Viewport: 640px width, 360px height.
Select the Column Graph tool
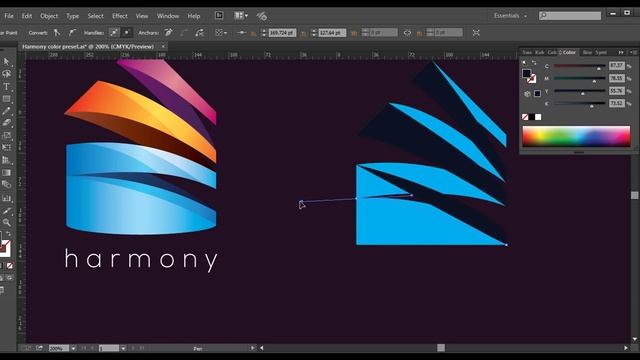pyautogui.click(x=6, y=198)
